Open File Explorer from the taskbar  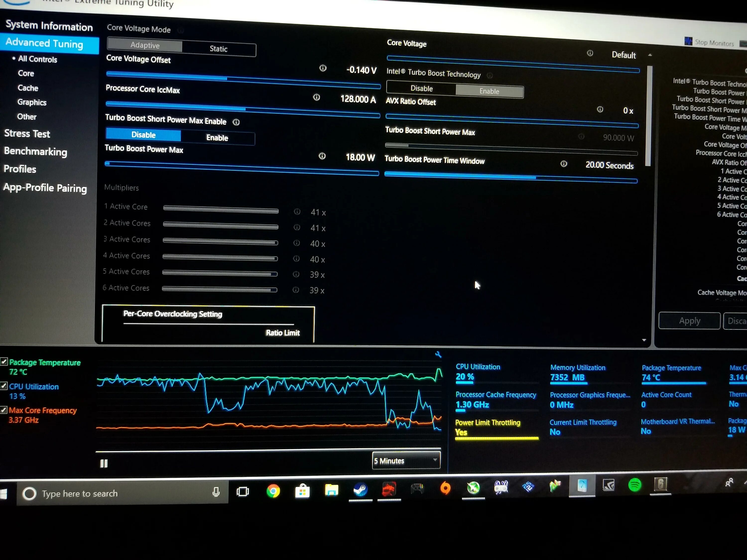point(331,490)
